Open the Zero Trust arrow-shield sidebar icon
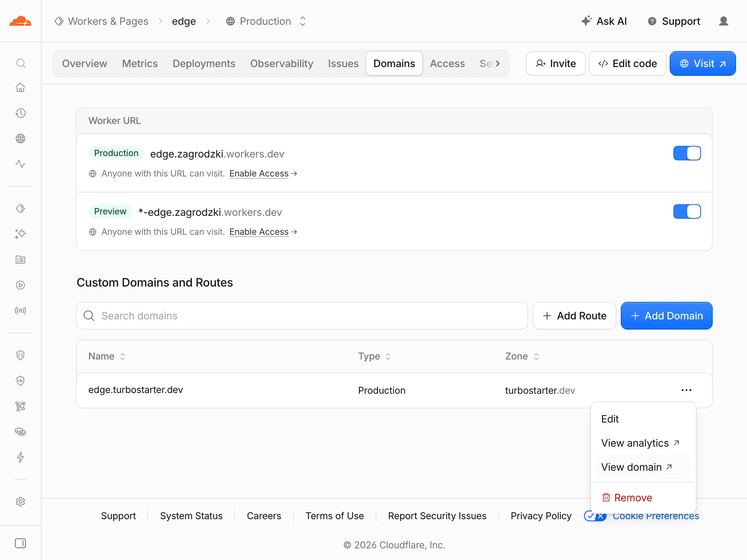The image size is (747, 560). pos(20,381)
